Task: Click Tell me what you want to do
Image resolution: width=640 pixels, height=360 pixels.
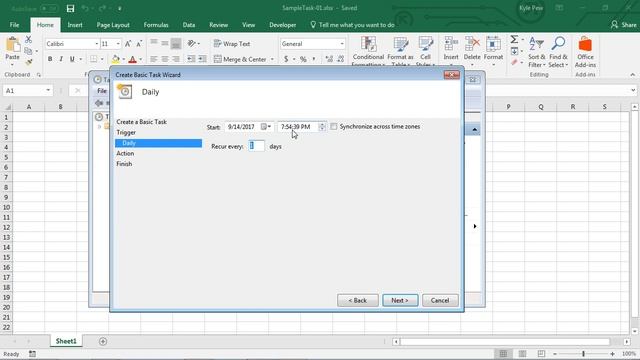Action: (x=352, y=25)
